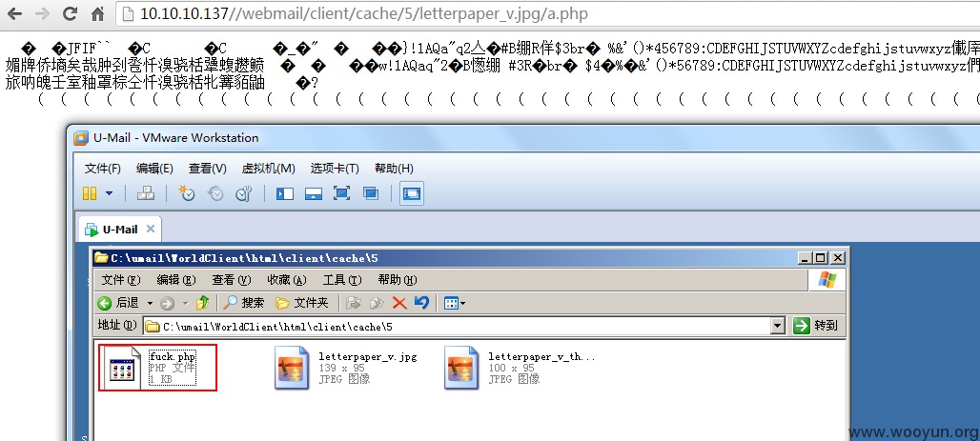Open VMware 虚拟机(M) menu

pos(268,168)
